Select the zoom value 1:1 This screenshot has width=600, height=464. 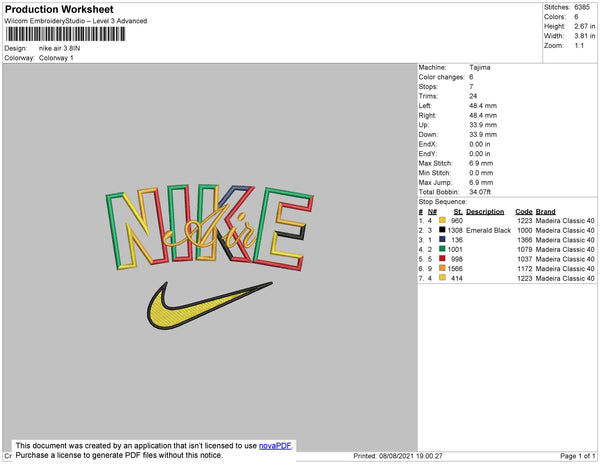(x=579, y=46)
